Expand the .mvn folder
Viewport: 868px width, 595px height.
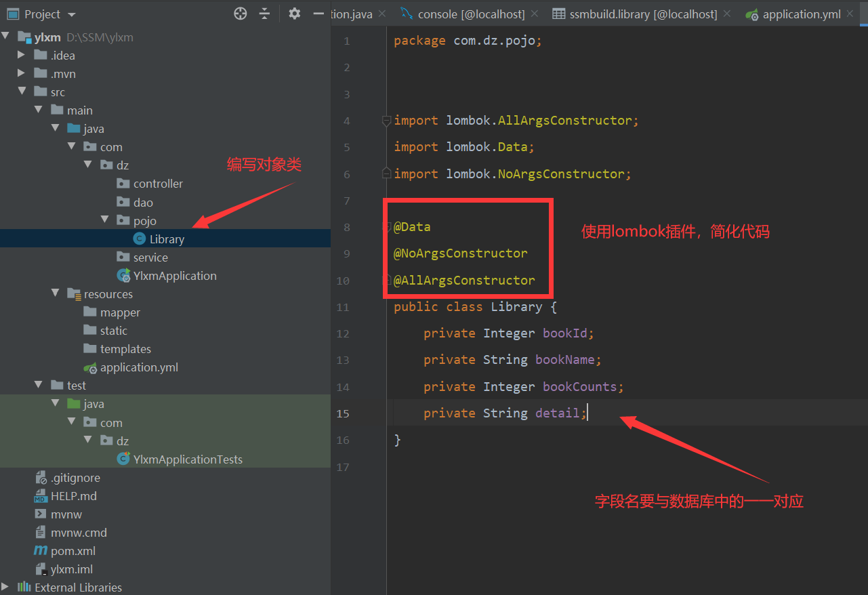pyautogui.click(x=22, y=73)
